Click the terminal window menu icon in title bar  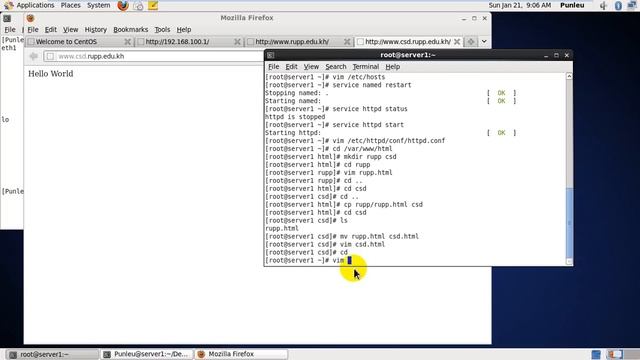271,55
